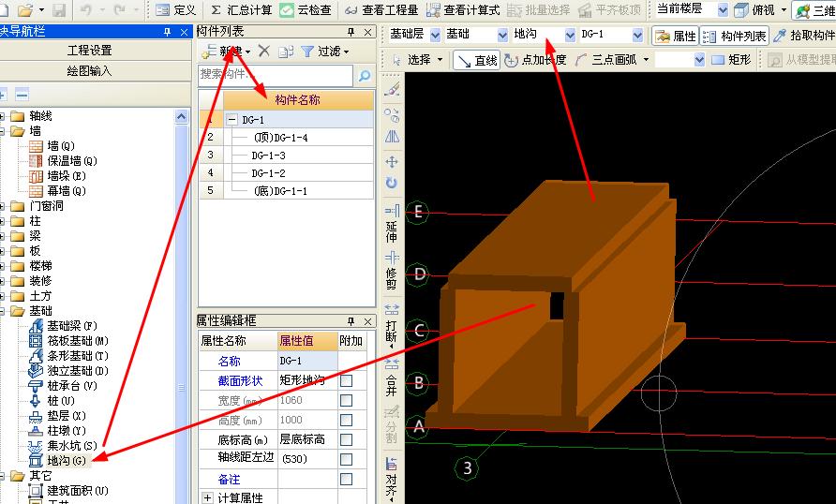Open 查看计算式 formula view
Screen dimensions: 836x504
[x=464, y=9]
